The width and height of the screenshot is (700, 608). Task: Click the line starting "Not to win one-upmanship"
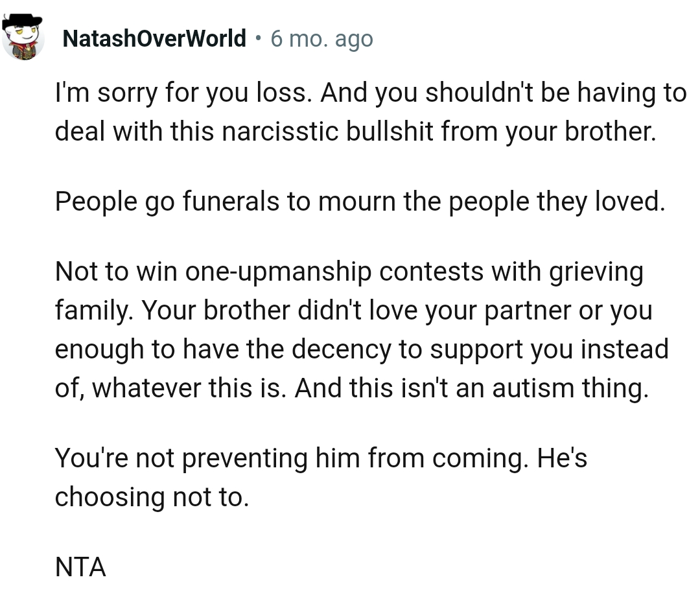(349, 272)
